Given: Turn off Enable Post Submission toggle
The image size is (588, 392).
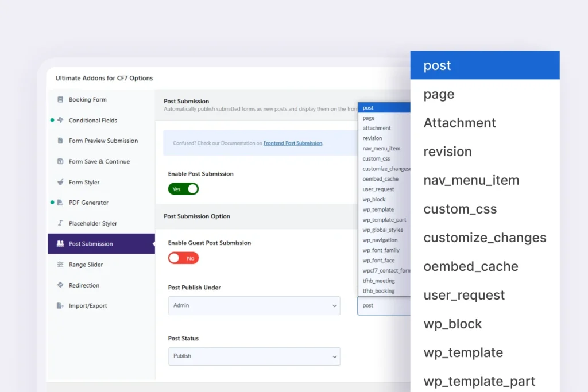Looking at the screenshot, I should point(183,189).
